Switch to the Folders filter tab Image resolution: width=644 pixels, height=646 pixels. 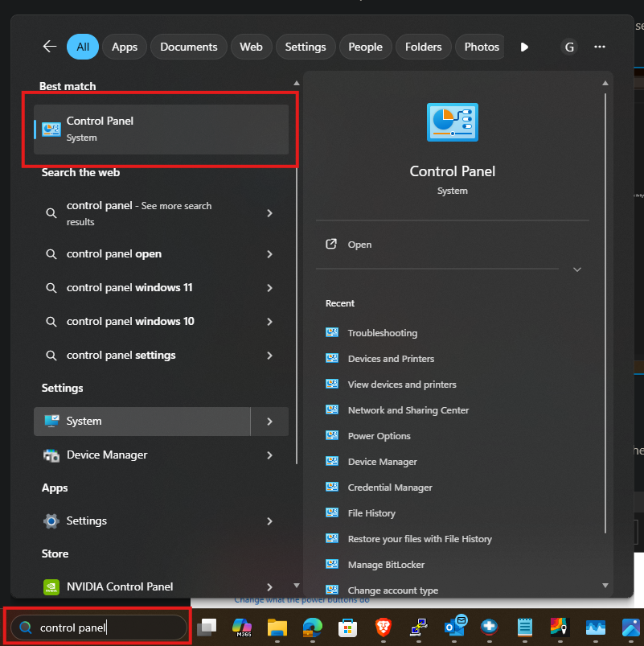coord(423,47)
